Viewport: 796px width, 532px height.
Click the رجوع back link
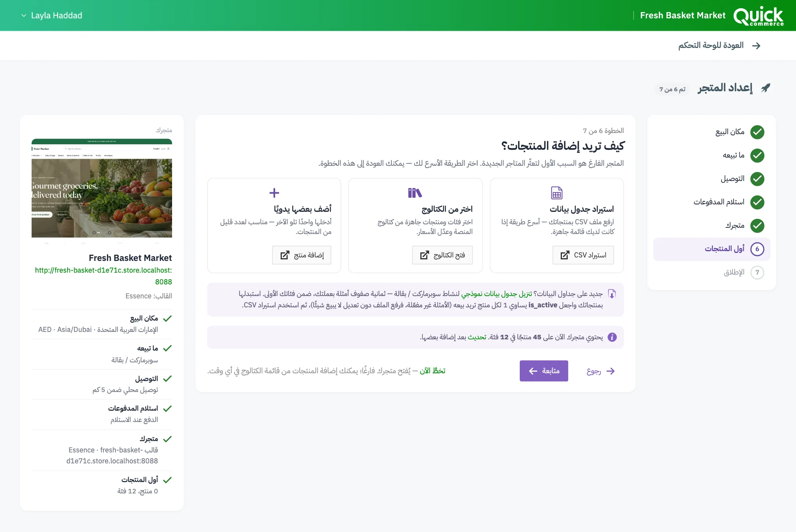601,371
